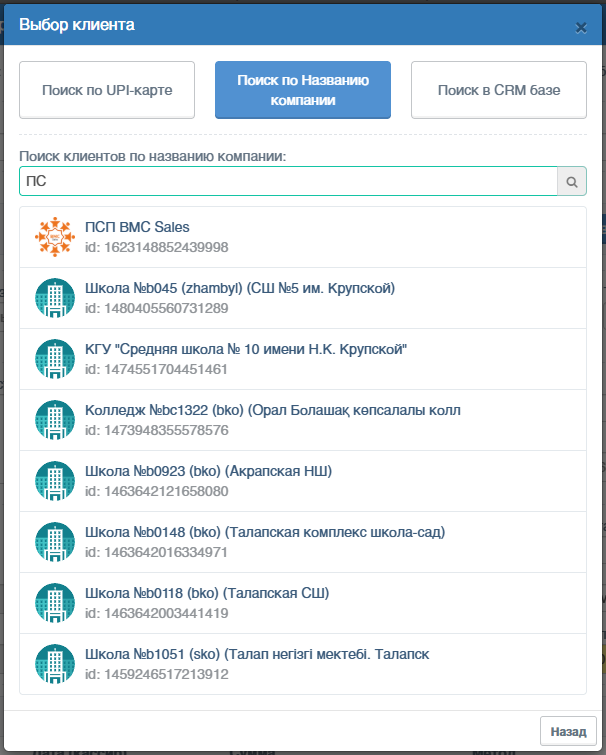Click id: 1480405560731289 text
606x755 pixels.
click(156, 308)
